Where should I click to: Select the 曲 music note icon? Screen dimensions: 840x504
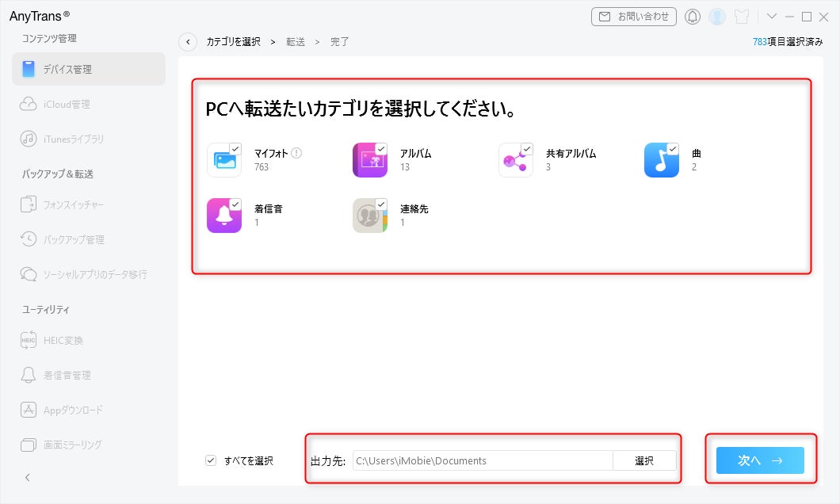pos(661,160)
